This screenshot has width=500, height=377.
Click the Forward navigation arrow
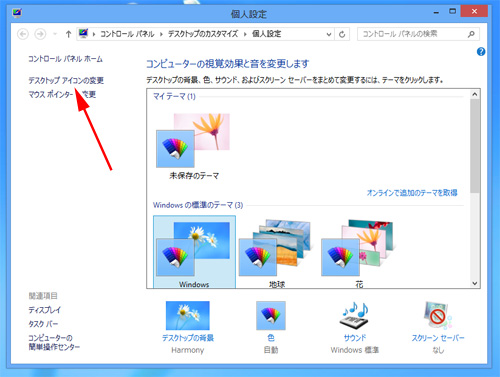coord(40,34)
